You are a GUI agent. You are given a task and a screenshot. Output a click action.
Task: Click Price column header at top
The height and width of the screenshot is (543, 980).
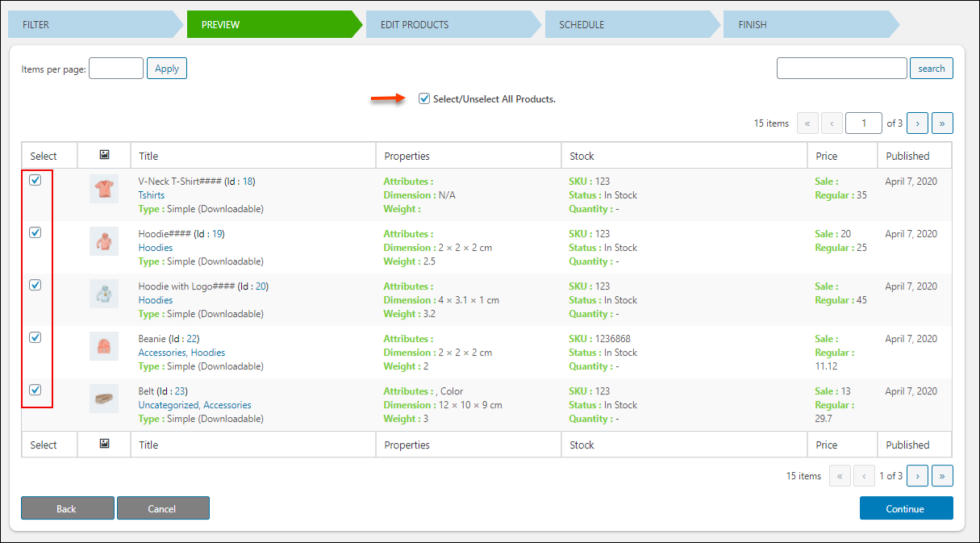827,156
